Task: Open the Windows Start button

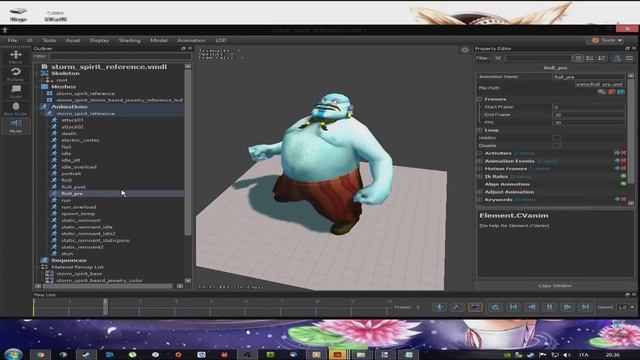Action: [13, 354]
